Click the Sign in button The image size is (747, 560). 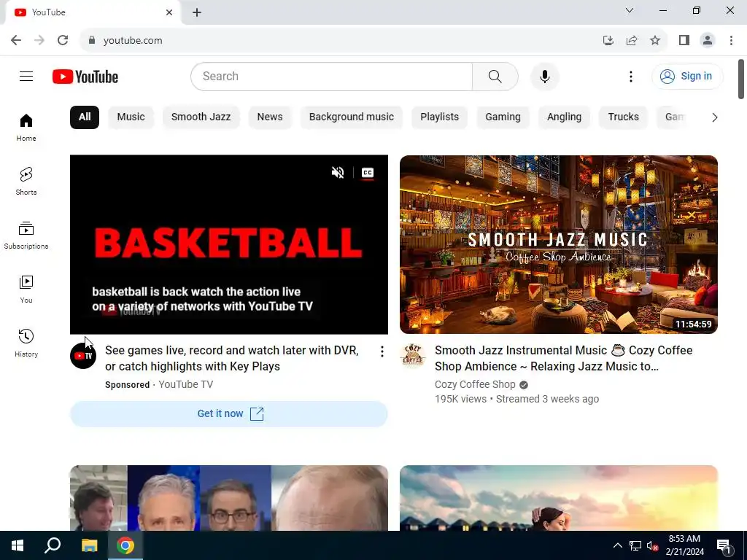pyautogui.click(x=687, y=76)
